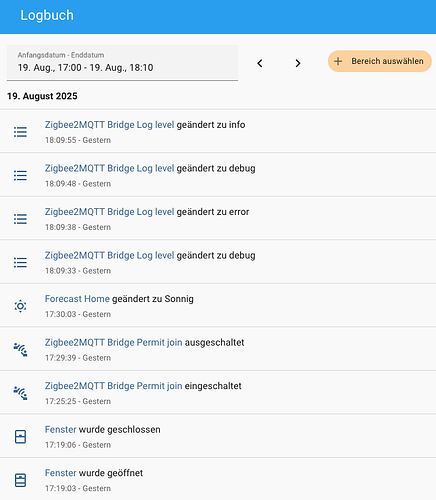Image resolution: width=436 pixels, height=500 pixels.
Task: Click plus icon in Bereich auswählen button
Action: [x=338, y=61]
